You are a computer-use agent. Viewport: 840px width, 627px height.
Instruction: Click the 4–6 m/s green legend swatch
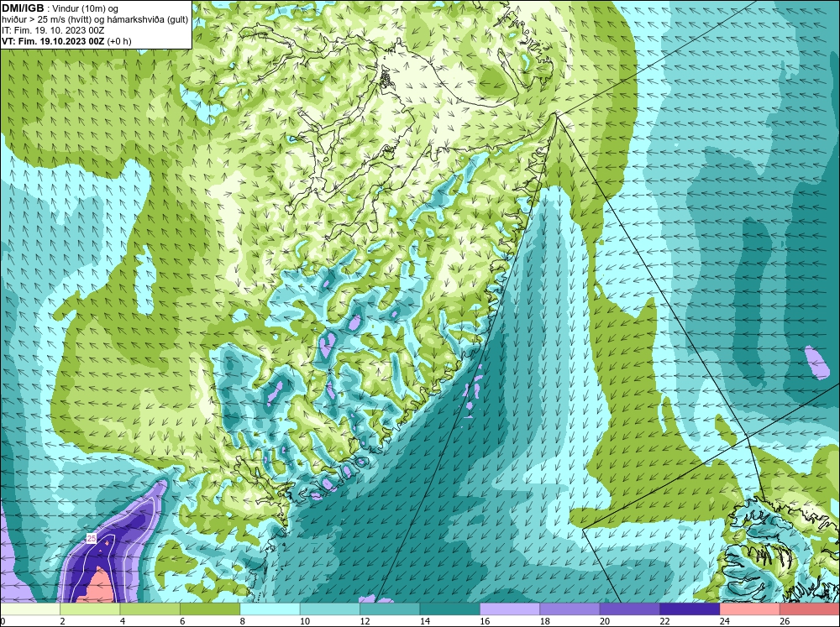coord(150,609)
